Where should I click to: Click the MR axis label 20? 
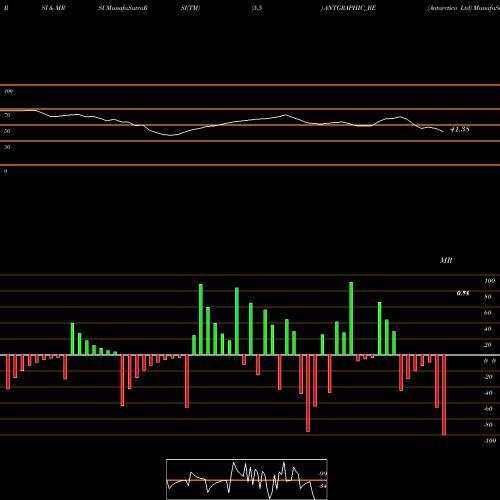[488, 345]
